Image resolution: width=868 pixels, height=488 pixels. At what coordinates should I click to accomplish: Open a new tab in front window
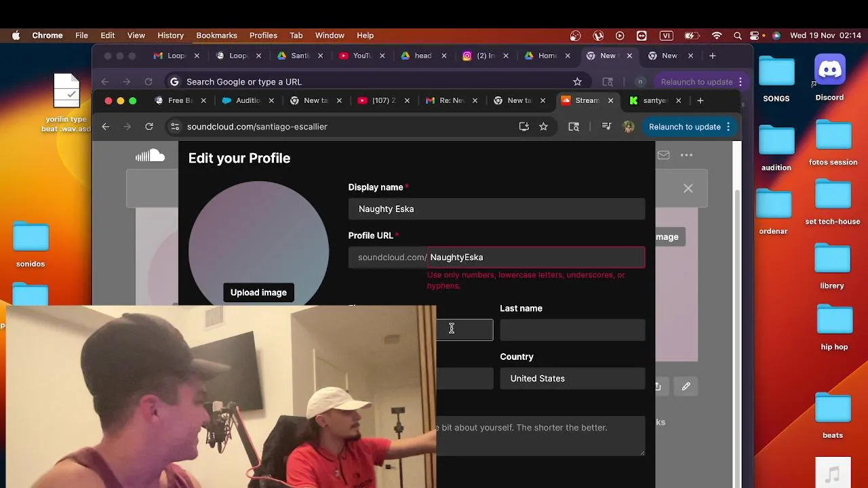pyautogui.click(x=700, y=100)
